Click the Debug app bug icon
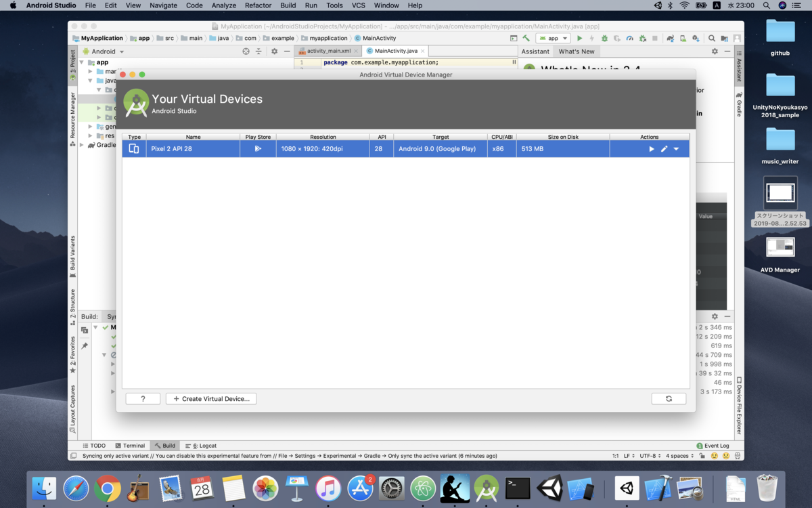812x508 pixels. (x=604, y=39)
